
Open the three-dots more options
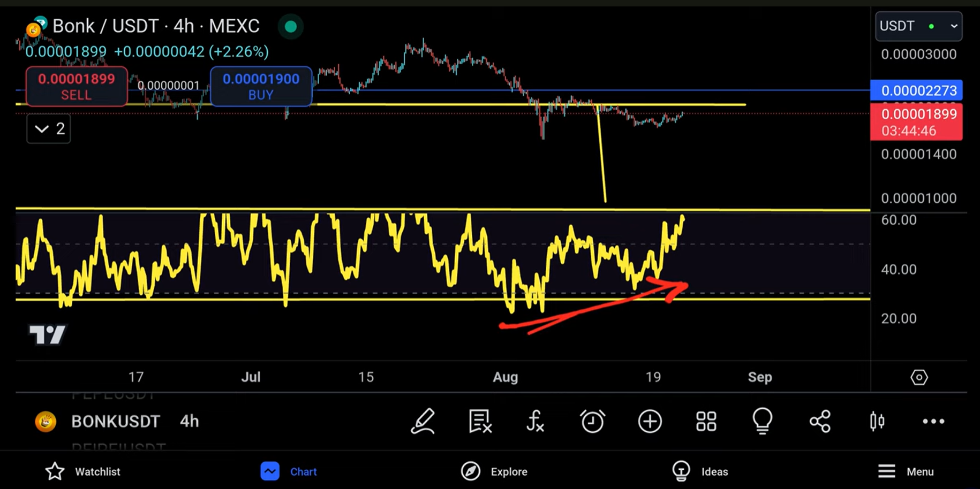933,422
